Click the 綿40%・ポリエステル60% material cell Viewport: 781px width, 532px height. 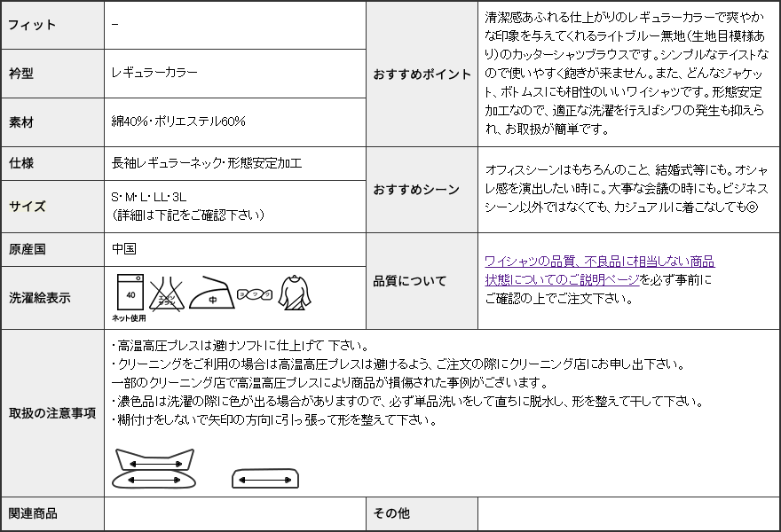tap(178, 121)
